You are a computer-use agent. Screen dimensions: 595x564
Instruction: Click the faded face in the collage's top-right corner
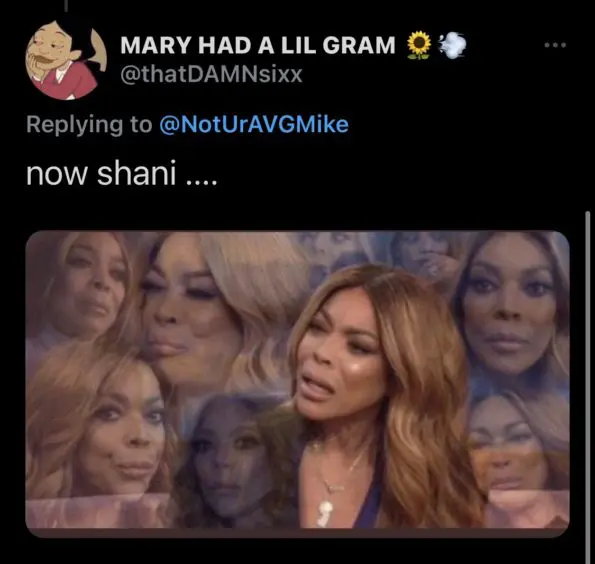point(510,311)
